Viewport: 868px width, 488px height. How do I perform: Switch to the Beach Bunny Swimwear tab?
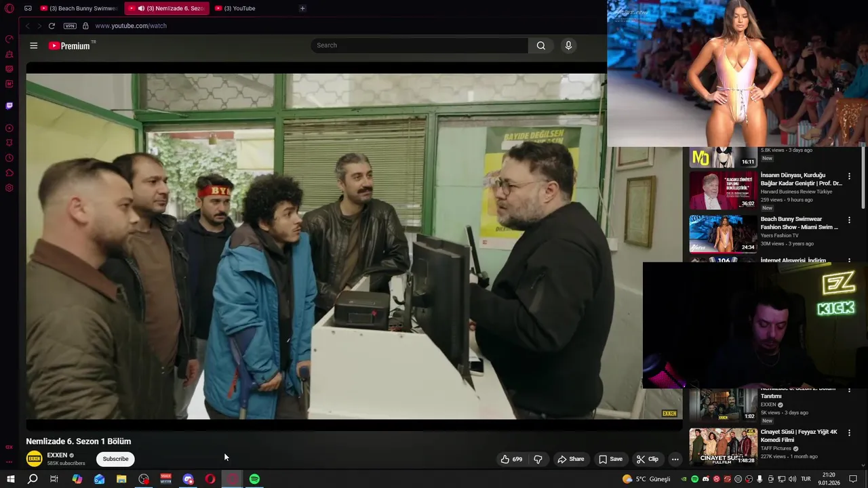coord(79,8)
